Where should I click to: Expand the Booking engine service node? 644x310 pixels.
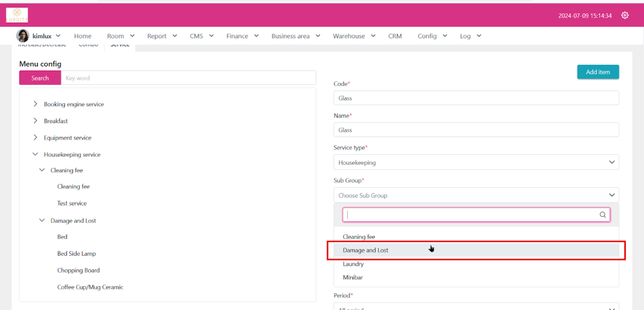point(35,104)
